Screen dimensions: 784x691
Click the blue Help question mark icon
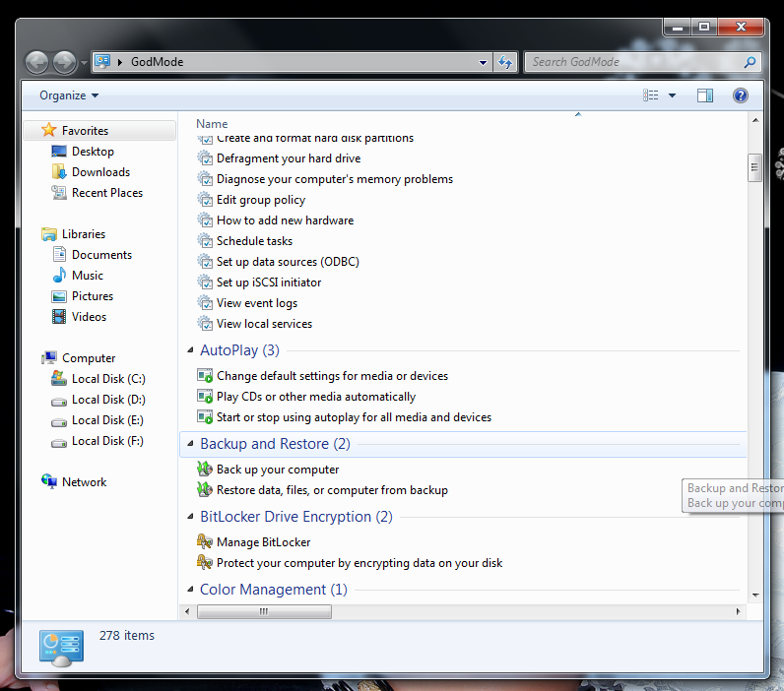[x=741, y=94]
